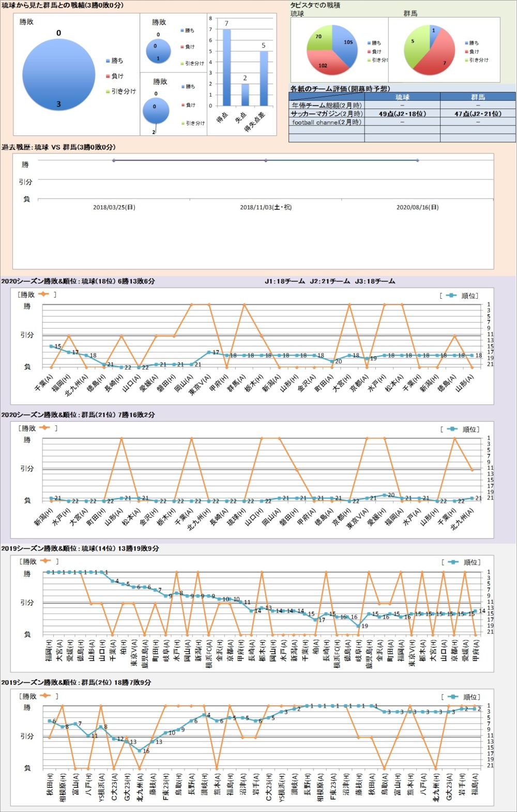Select red 負け swatch in large pie legend
This screenshot has height=812, width=517.
(x=108, y=76)
